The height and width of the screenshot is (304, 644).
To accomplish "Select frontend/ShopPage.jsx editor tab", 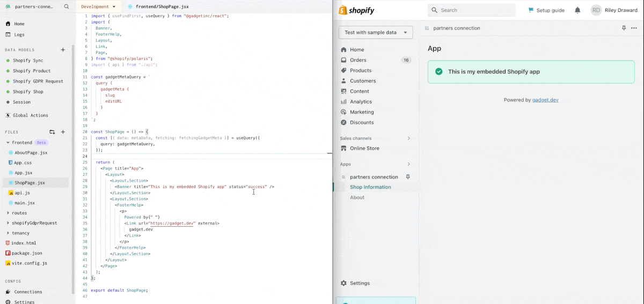I will pyautogui.click(x=158, y=6).
